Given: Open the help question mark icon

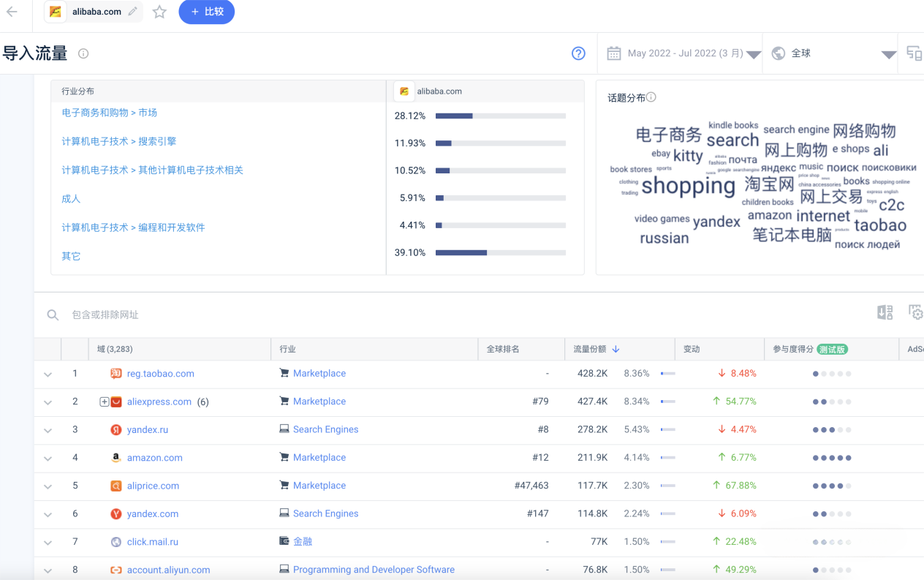Looking at the screenshot, I should (x=578, y=53).
